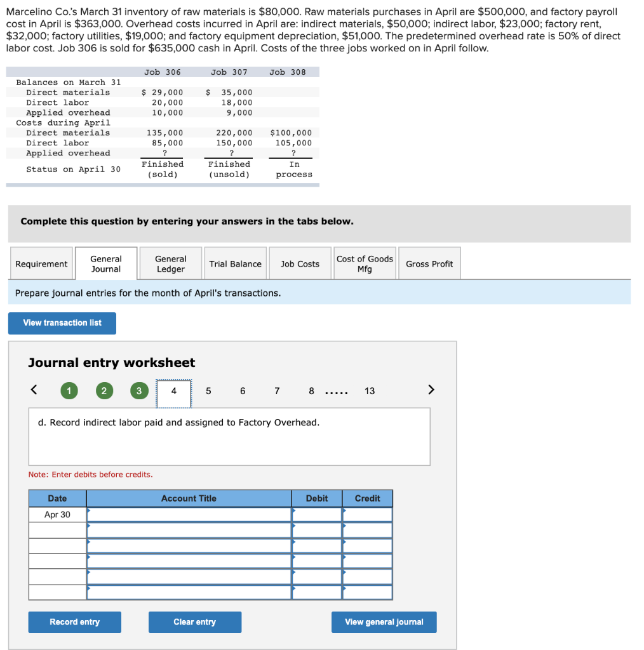This screenshot has height=650, width=644.
Task: Click the 135,000 direct materials value for Job 306
Action: pyautogui.click(x=164, y=133)
